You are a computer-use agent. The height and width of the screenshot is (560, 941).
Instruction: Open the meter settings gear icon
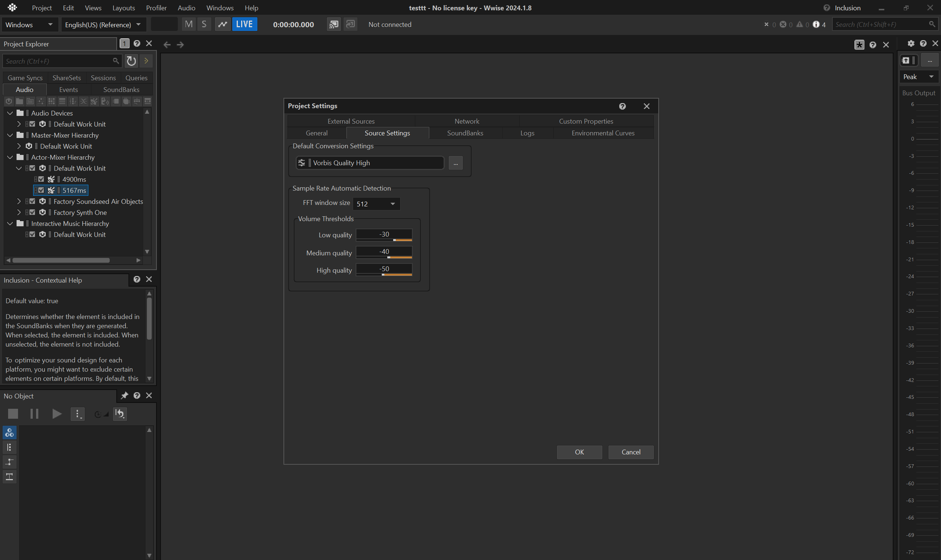911,43
